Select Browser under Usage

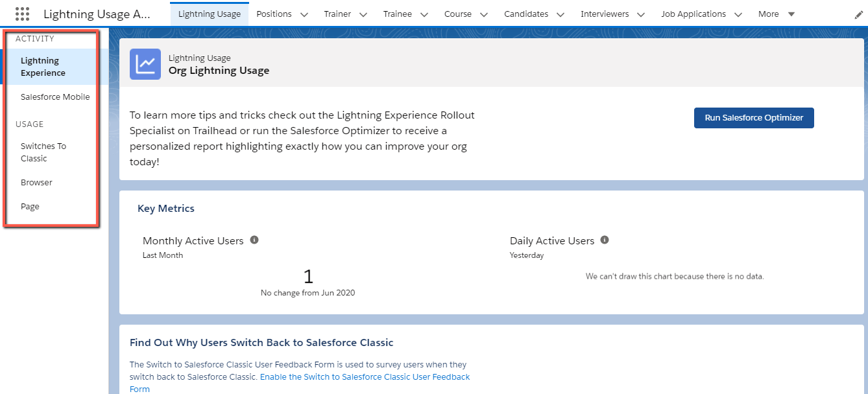point(36,183)
